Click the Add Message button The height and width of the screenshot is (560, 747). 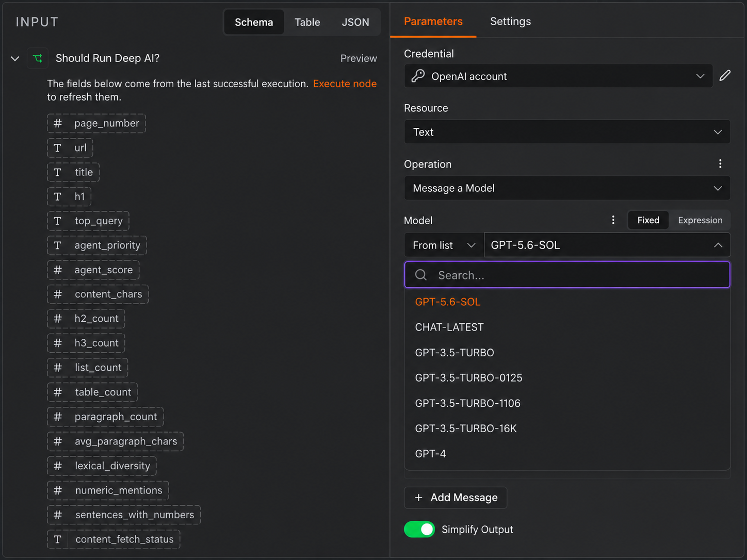point(456,498)
